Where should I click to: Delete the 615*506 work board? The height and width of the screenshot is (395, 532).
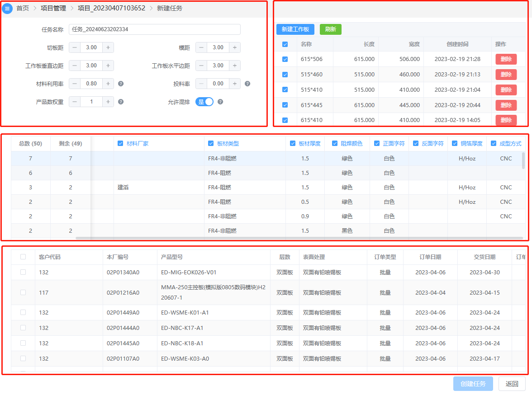pyautogui.click(x=506, y=59)
